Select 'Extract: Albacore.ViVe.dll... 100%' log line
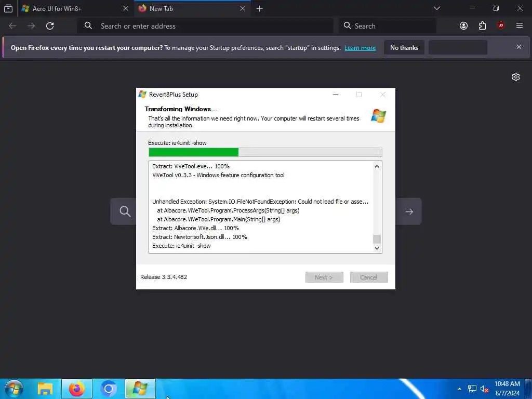 click(195, 228)
